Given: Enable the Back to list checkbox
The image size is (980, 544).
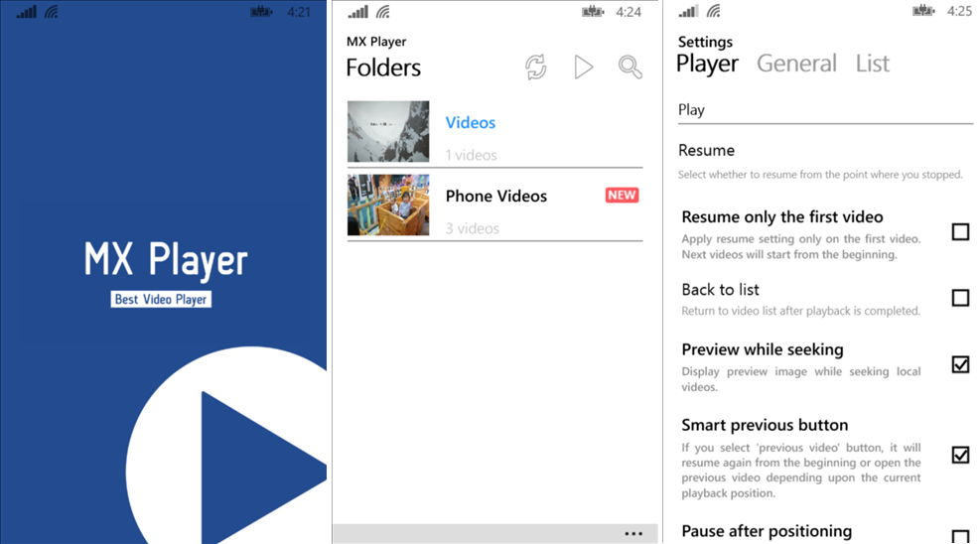Looking at the screenshot, I should [x=960, y=297].
